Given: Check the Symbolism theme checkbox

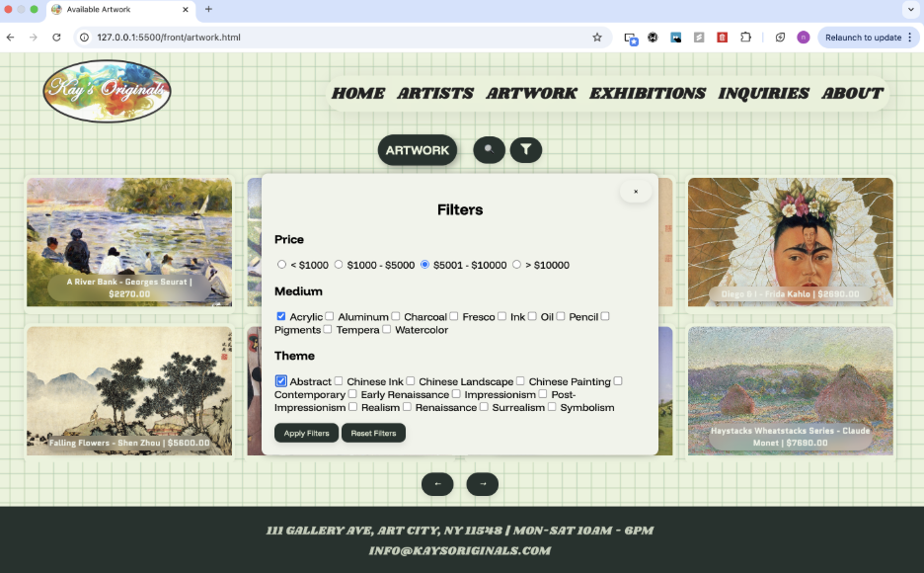Looking at the screenshot, I should tap(552, 407).
